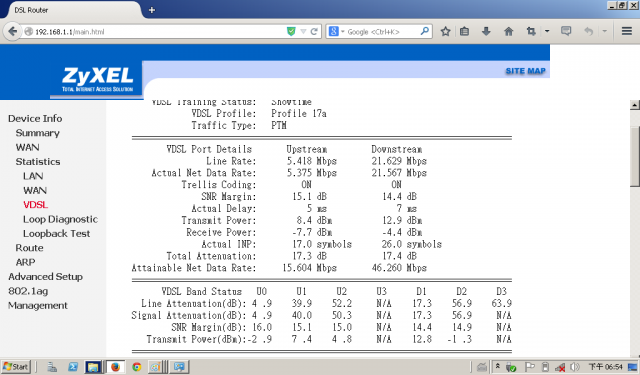Click the search magnifier icon
640x375 pixels.
pos(424,31)
